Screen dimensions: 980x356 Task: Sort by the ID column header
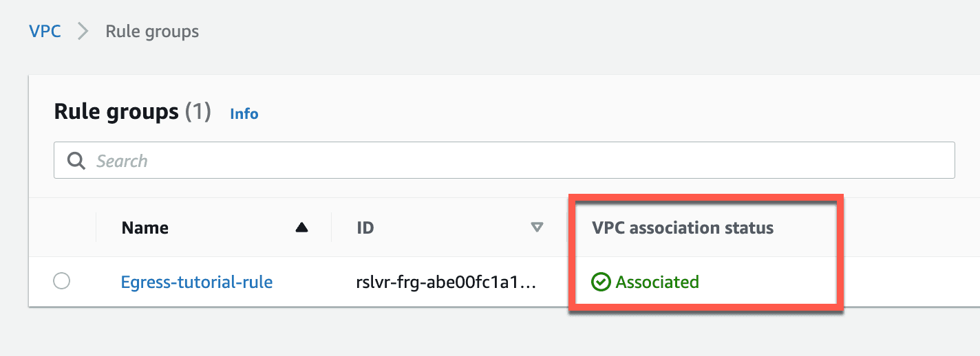[365, 228]
